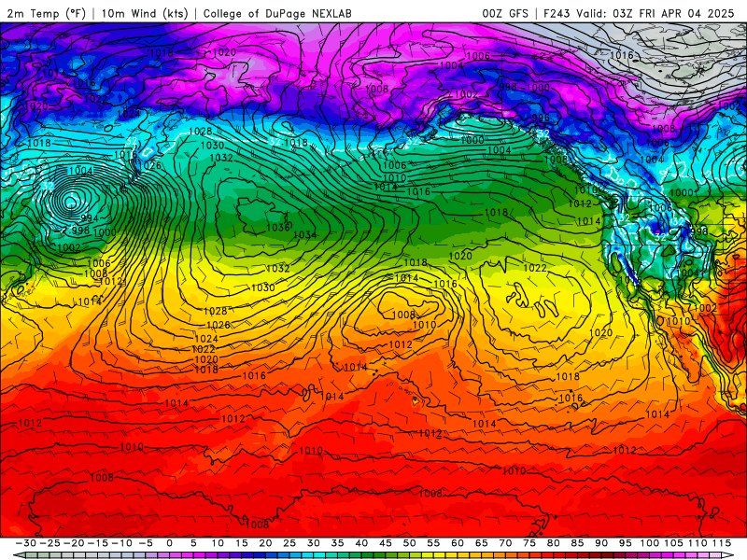Viewport: 747px width, 560px height.
Task: Click the 20 label on the color scale
Action: pos(265,543)
